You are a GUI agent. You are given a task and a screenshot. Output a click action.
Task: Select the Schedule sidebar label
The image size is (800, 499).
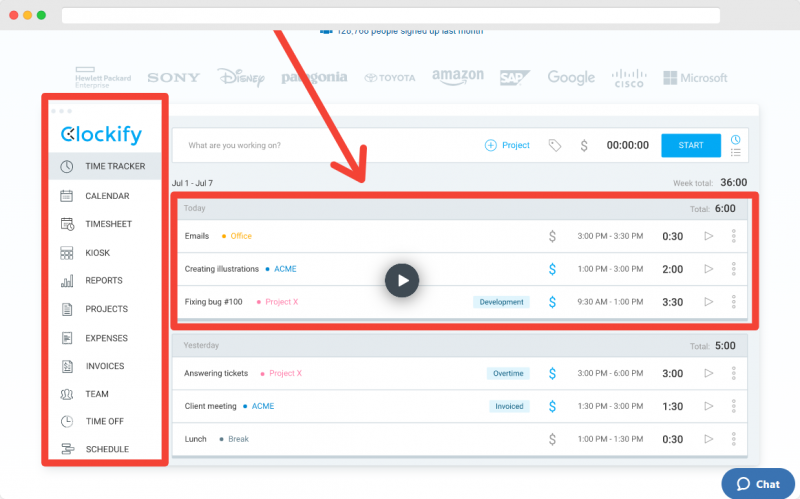point(107,450)
